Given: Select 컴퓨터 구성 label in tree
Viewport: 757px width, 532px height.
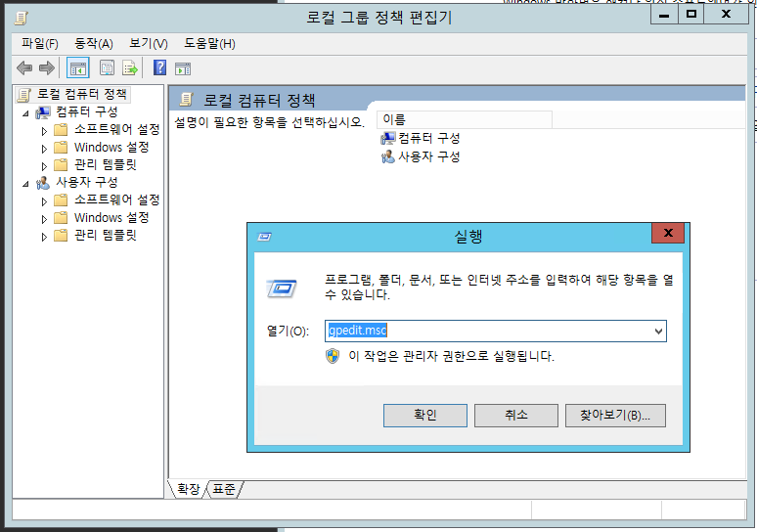Looking at the screenshot, I should (x=87, y=112).
